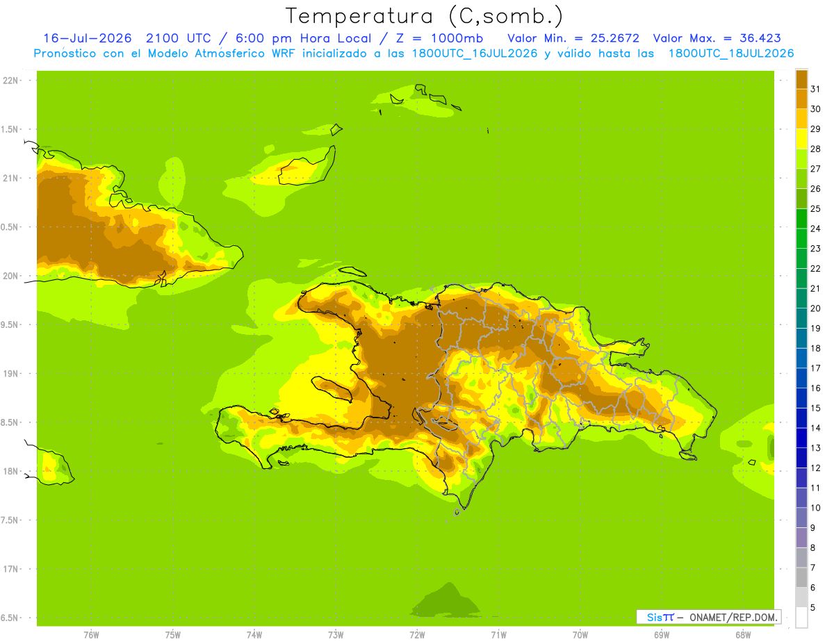
Task: Click the colorbar label "11"
Action: [815, 488]
